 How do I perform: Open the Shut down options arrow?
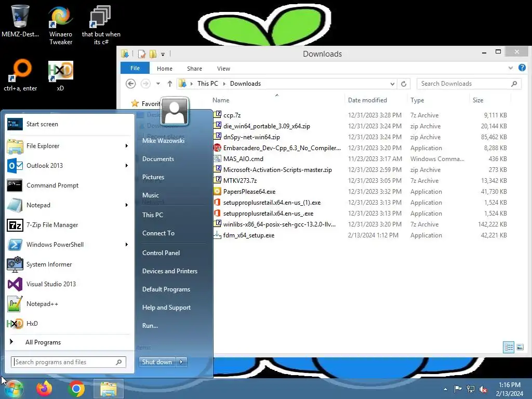(181, 362)
